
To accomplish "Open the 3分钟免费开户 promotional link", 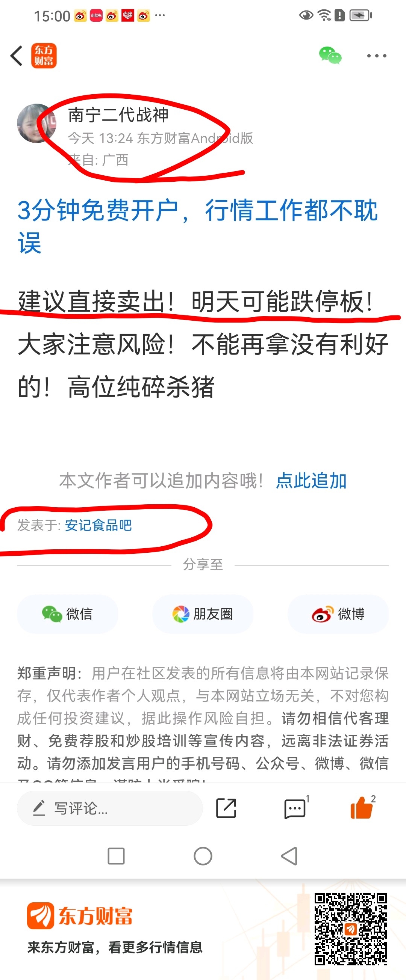I will coord(198,226).
